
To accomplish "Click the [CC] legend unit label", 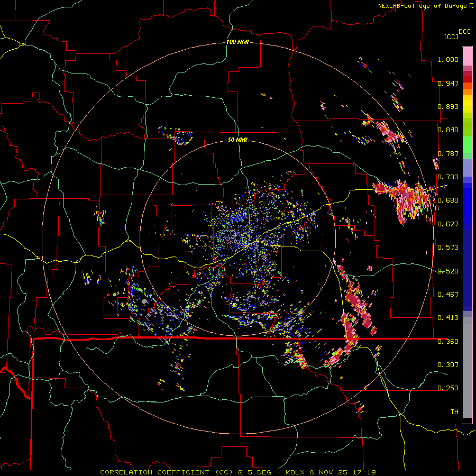I will (451, 36).
